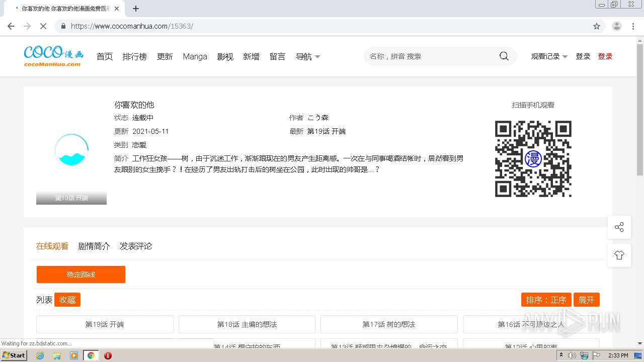Open 首页 navigation item
The image size is (644, 362).
[105, 57]
